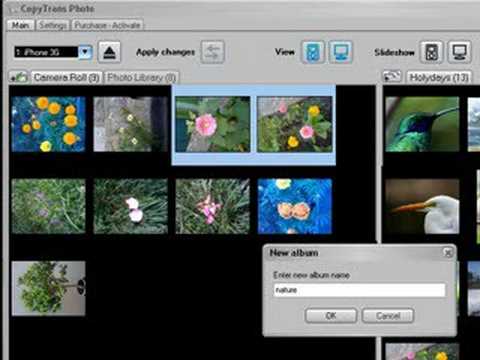This screenshot has height=360, width=480.
Task: Select the single pink hollyhock thumbnail
Action: click(213, 124)
